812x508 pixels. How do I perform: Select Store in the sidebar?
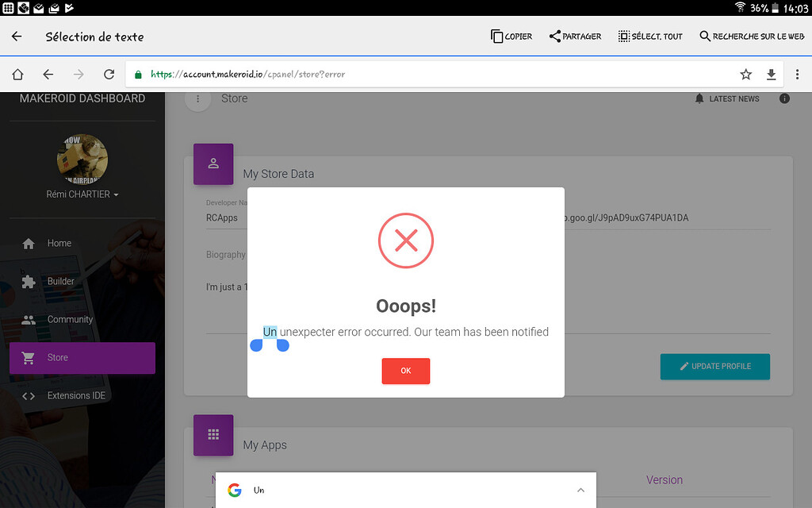(82, 358)
